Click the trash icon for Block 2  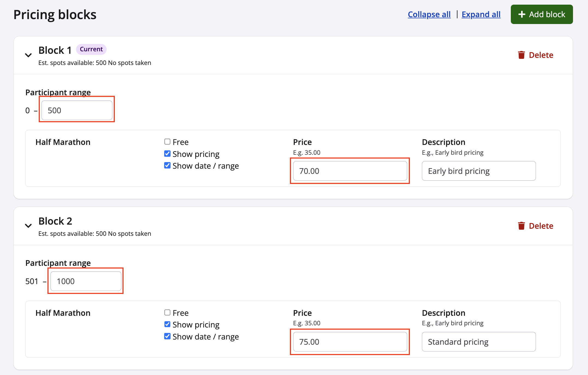[x=521, y=226]
